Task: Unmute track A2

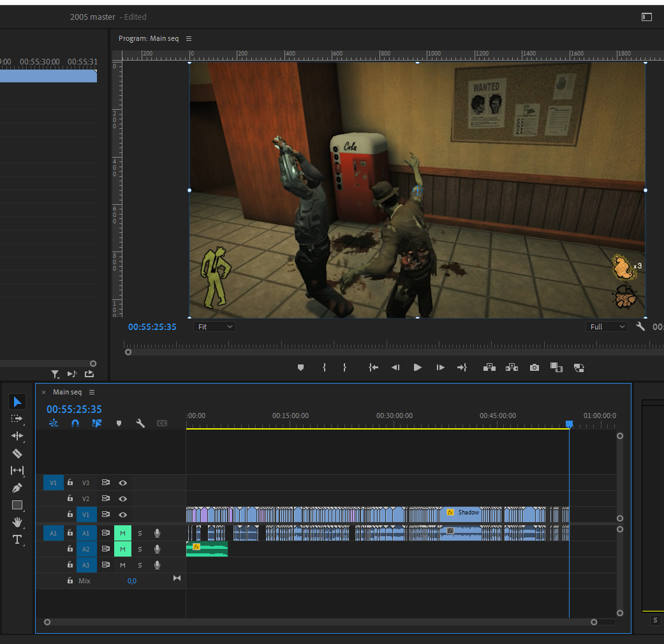Action: coord(123,549)
